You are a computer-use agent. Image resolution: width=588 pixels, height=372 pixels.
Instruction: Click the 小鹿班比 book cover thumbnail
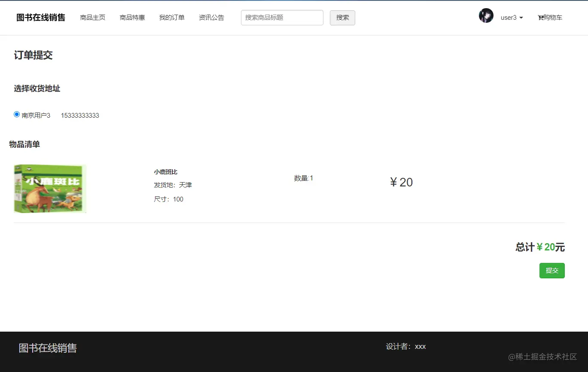pyautogui.click(x=49, y=188)
